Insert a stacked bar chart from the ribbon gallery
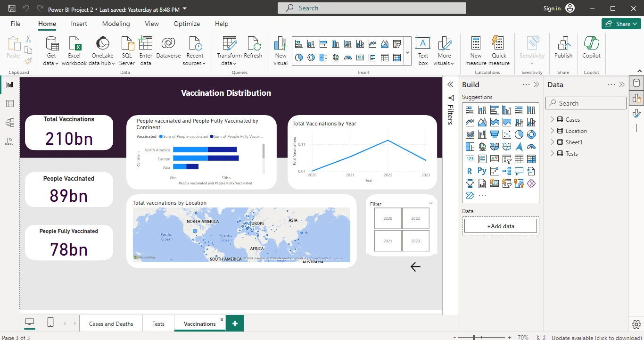 (x=298, y=44)
